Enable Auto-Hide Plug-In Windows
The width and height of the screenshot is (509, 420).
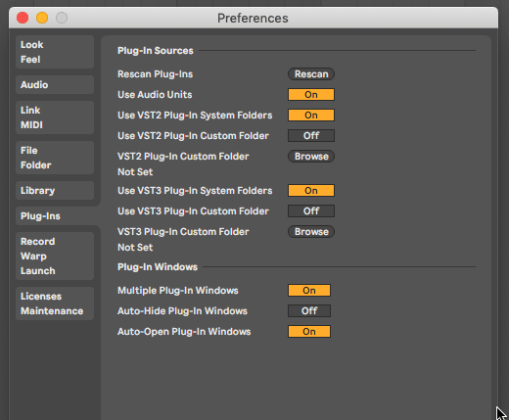pos(309,311)
